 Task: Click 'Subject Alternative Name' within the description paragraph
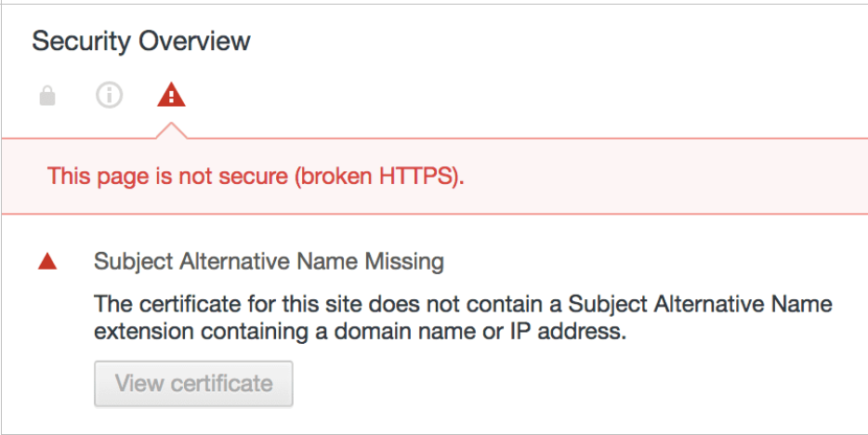pos(701,304)
